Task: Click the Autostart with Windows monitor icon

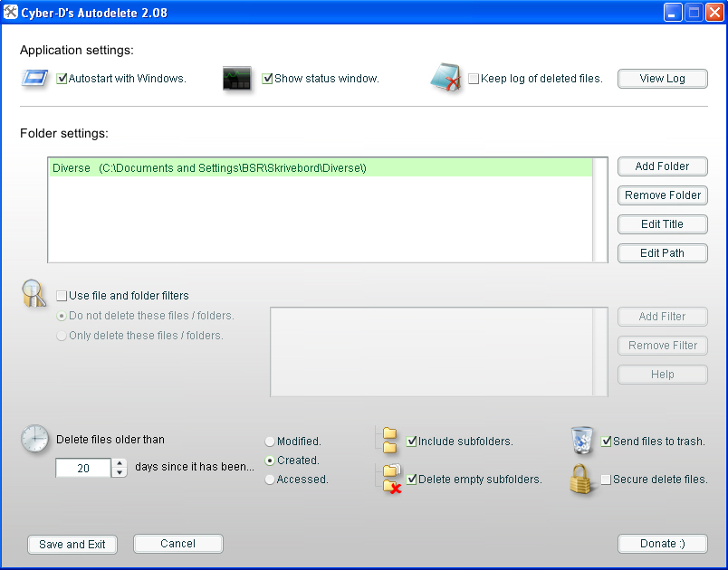Action: (x=34, y=78)
